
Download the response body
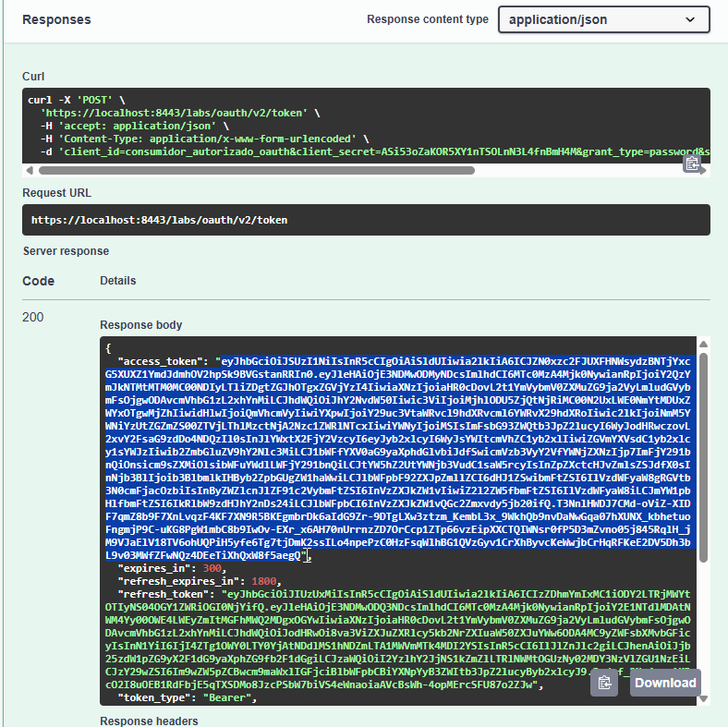point(664,683)
